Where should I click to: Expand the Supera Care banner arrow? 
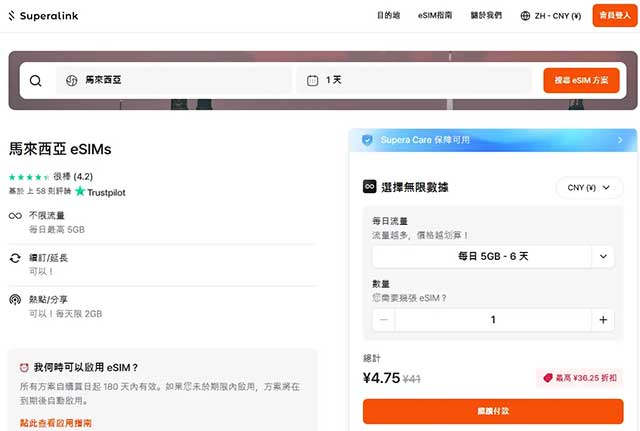point(621,140)
